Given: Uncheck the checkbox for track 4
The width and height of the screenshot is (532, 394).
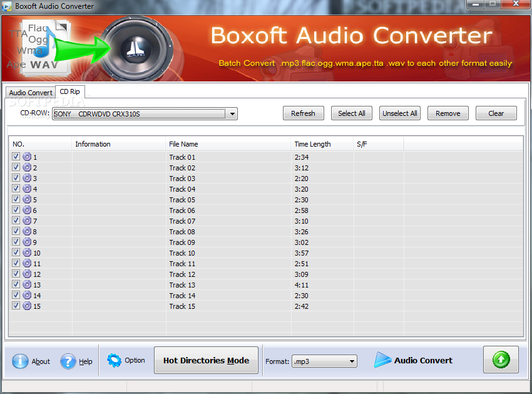Looking at the screenshot, I should [16, 188].
